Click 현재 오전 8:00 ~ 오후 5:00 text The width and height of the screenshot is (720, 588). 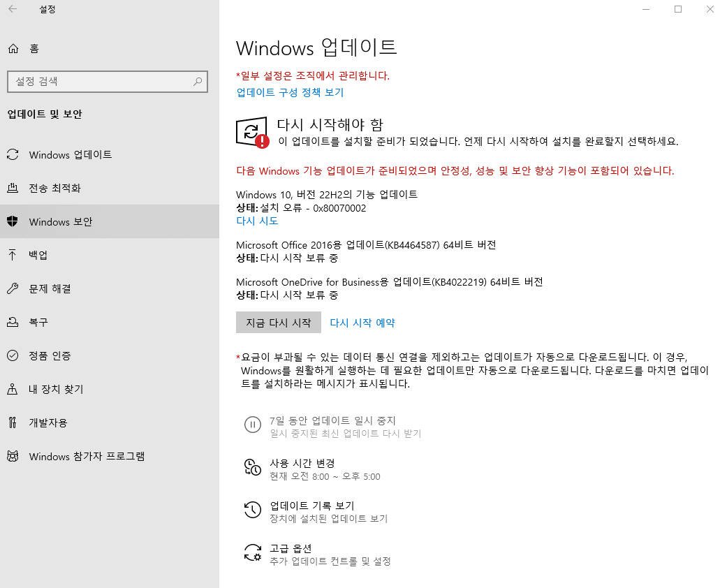tap(325, 476)
